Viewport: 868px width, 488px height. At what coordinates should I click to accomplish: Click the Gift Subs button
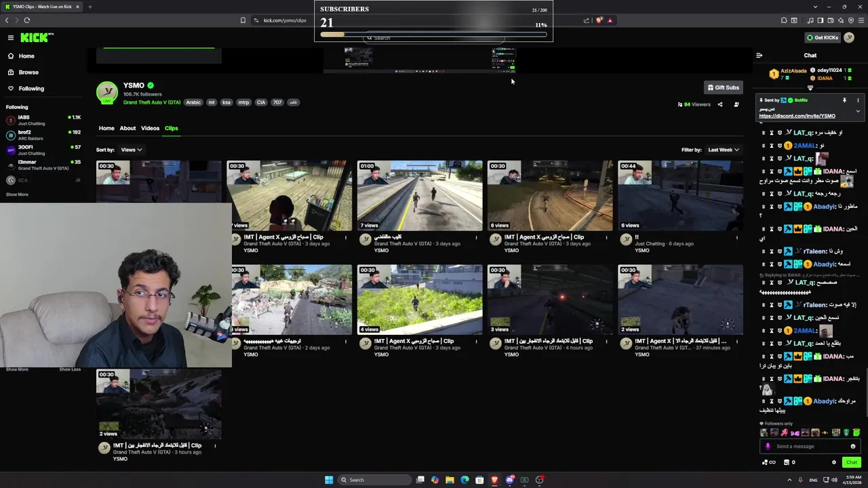[x=723, y=87]
